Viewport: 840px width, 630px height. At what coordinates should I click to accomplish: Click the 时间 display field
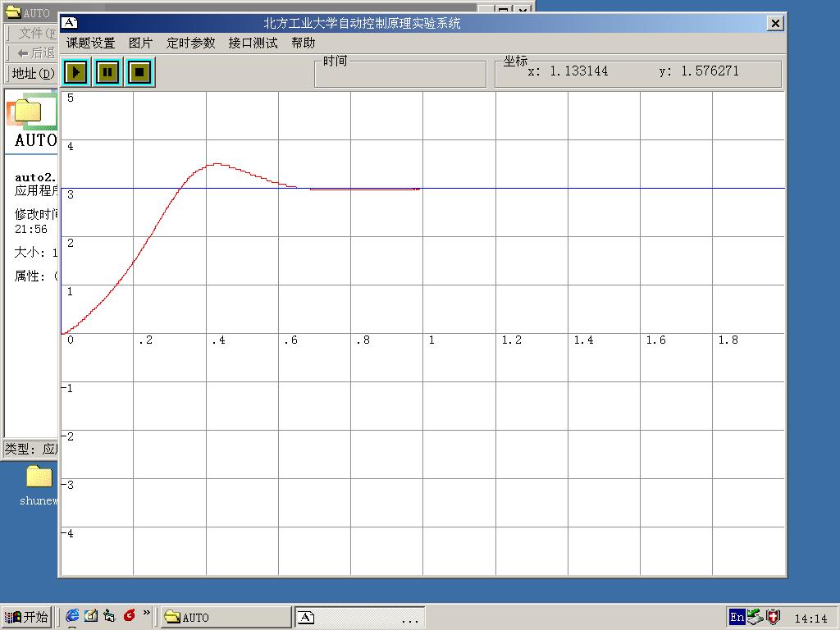(x=400, y=74)
